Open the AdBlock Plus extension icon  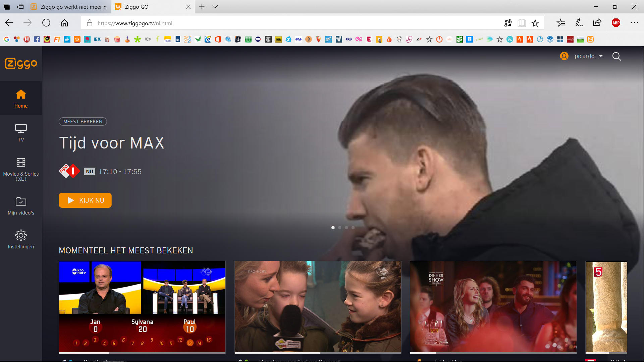(616, 23)
